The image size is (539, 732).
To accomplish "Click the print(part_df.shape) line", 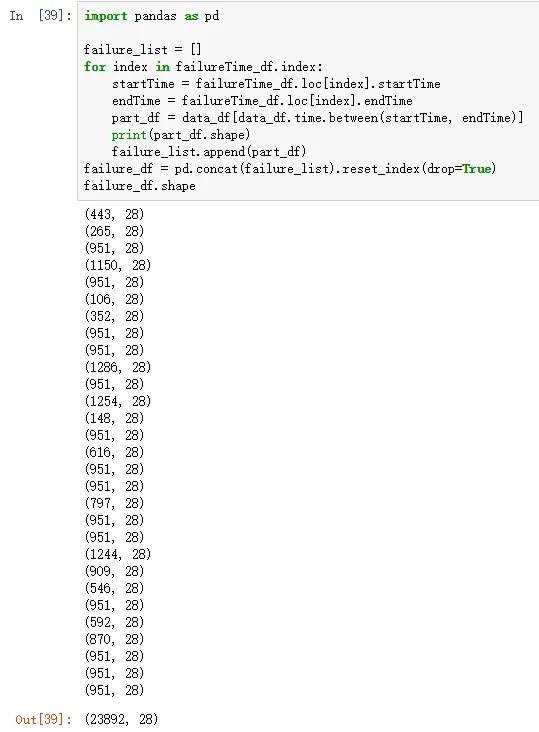I will [x=181, y=135].
